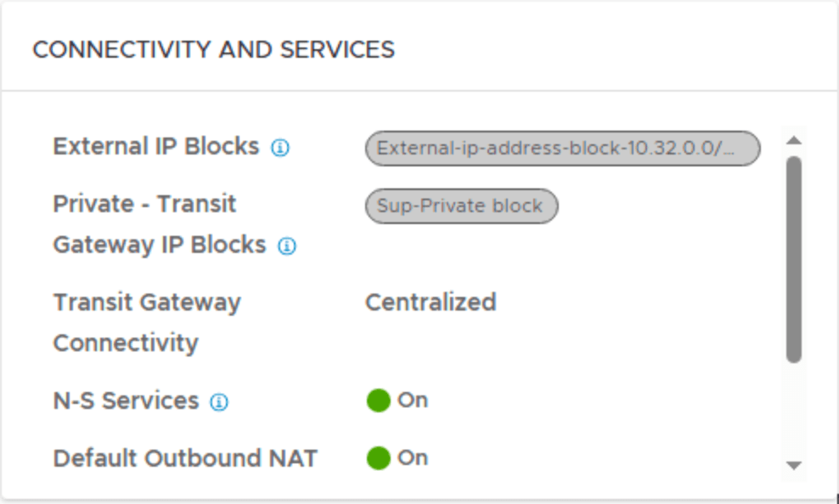Click the Centralized connectivity value
This screenshot has height=504, width=839.
click(x=431, y=302)
